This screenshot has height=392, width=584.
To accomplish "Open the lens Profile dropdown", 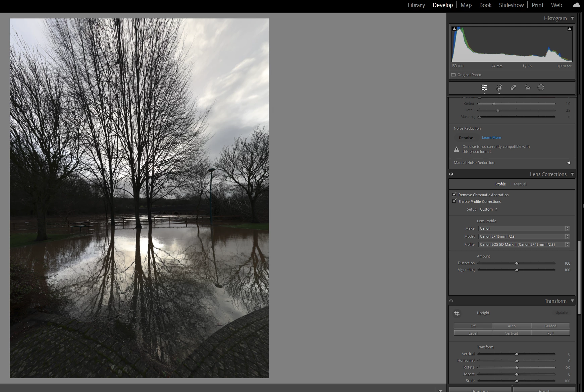I will pos(524,244).
